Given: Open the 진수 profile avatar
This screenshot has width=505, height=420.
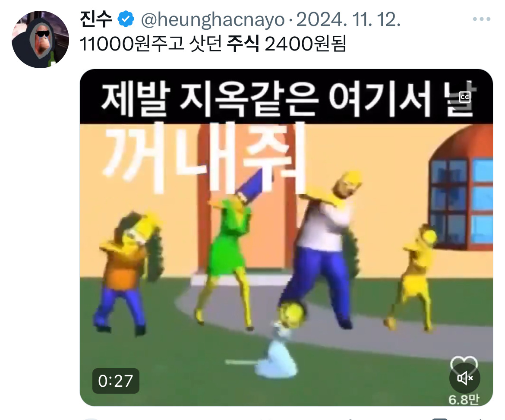Looking at the screenshot, I should [40, 39].
